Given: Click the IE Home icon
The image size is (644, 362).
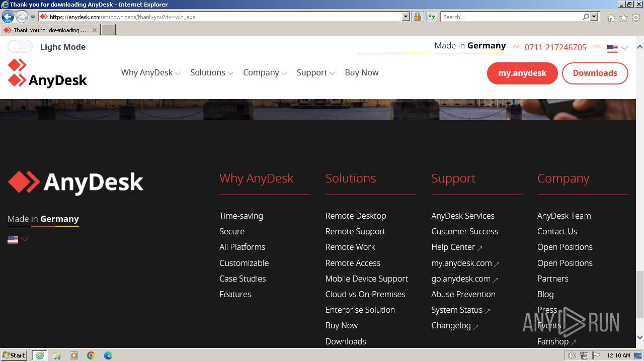Looking at the screenshot, I should 611,18.
